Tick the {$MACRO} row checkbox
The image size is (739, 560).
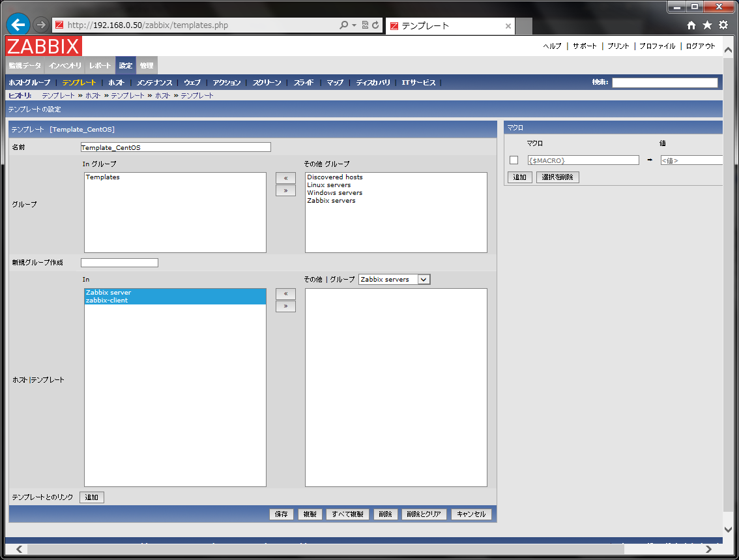[x=514, y=160]
